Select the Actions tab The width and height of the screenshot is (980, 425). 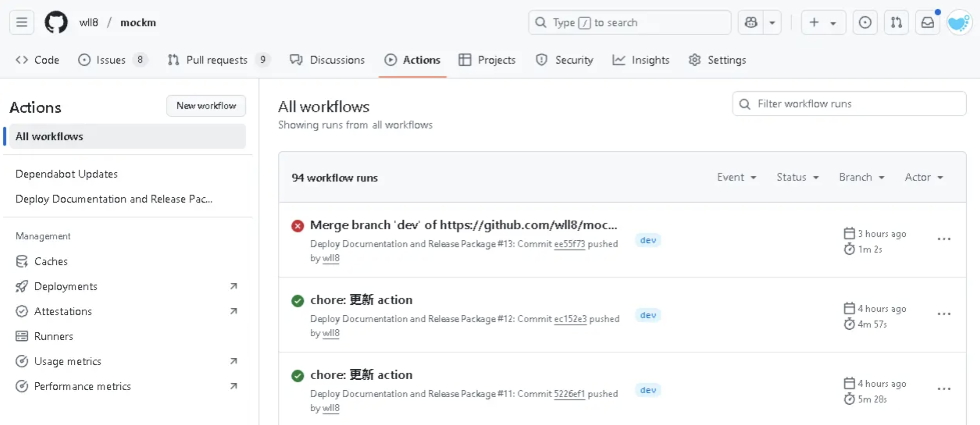[413, 60]
